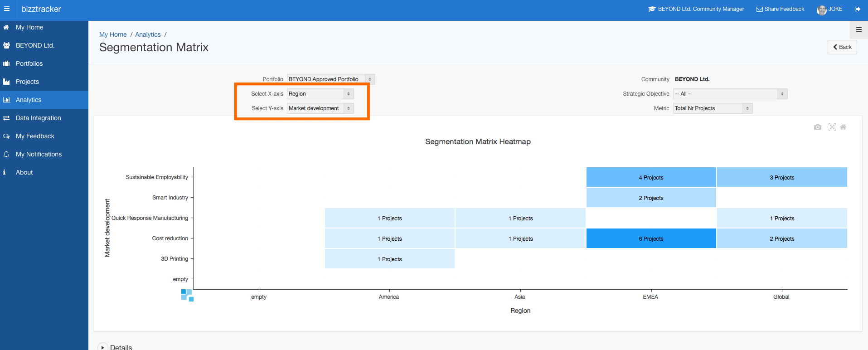The height and width of the screenshot is (350, 868).
Task: Open the Select X-axis Region dropdown
Action: pos(320,94)
